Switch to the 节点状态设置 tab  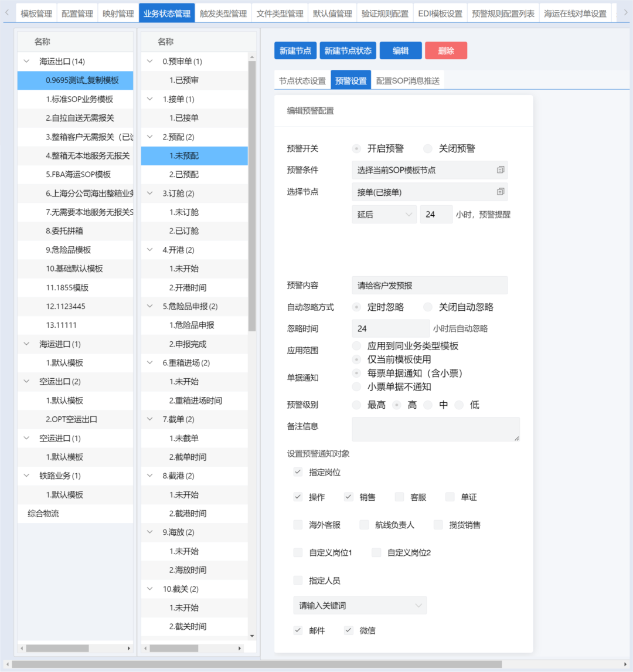[x=302, y=81]
